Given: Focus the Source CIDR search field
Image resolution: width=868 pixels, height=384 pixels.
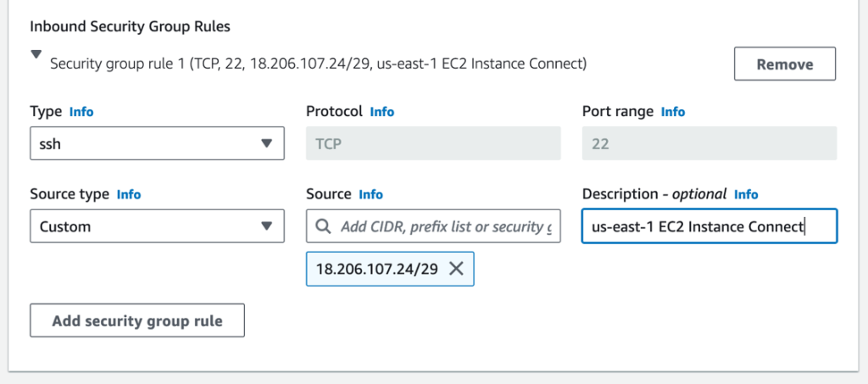Looking at the screenshot, I should point(445,227).
